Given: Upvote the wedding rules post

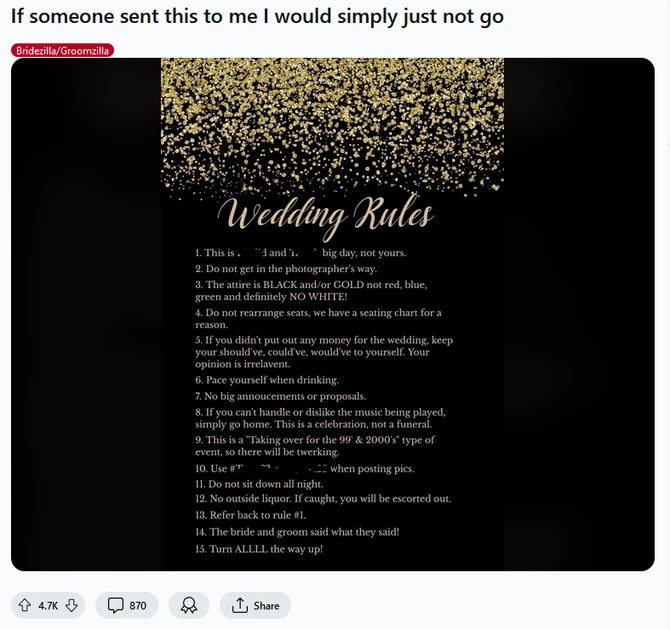Looking at the screenshot, I should [25, 605].
